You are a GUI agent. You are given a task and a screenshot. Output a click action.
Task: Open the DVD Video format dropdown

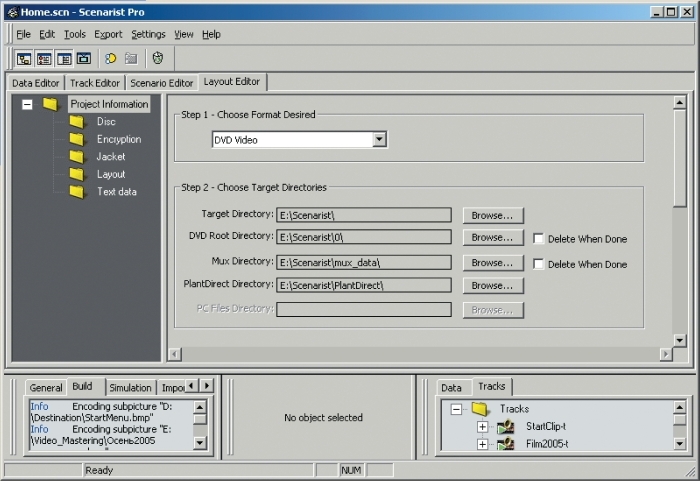click(379, 140)
